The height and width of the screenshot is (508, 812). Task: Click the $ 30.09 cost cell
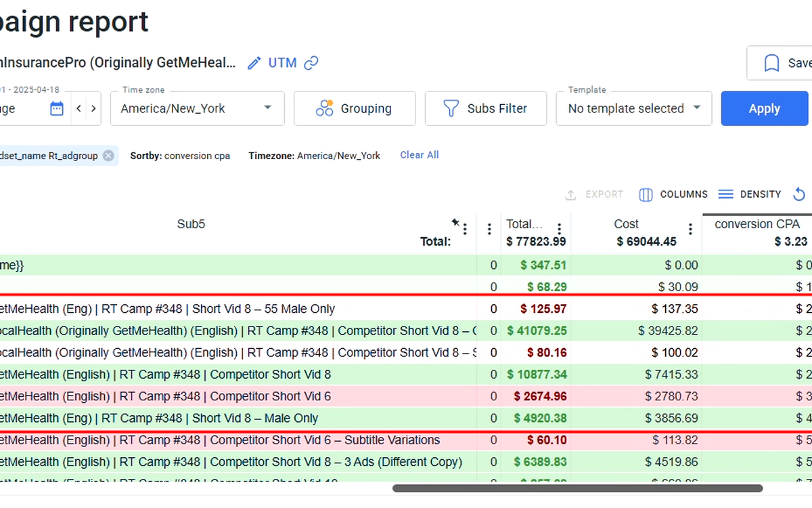(678, 287)
